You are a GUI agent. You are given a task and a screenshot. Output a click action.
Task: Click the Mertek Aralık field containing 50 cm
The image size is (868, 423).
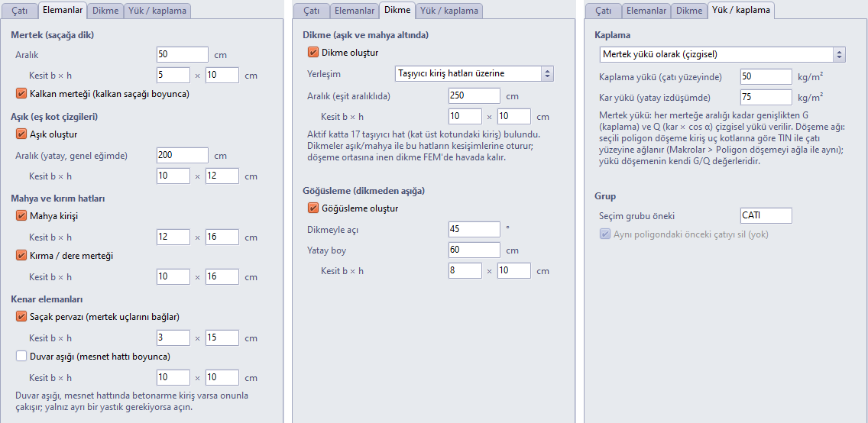point(182,55)
